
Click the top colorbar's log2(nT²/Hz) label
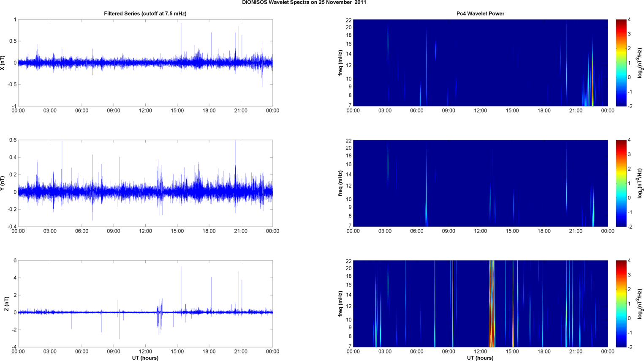[640, 63]
